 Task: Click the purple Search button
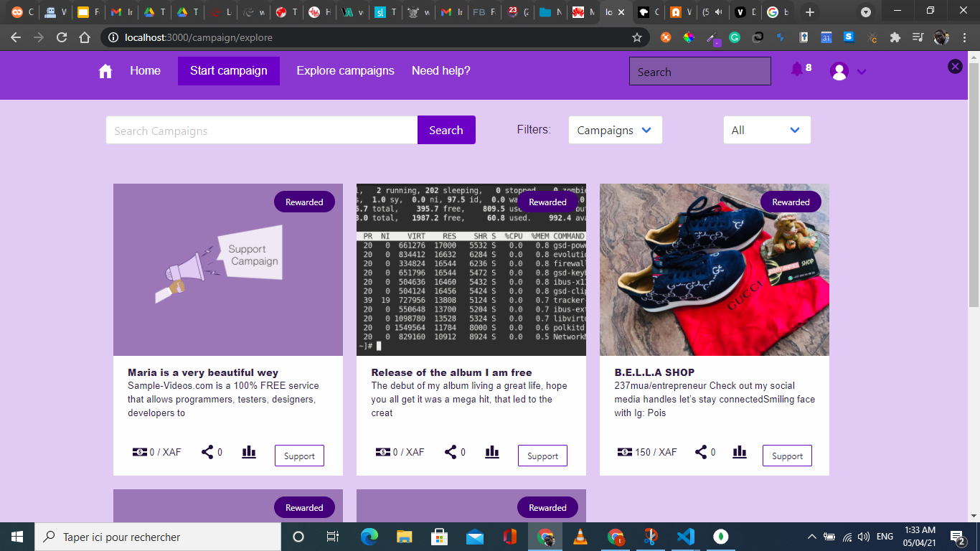[446, 130]
